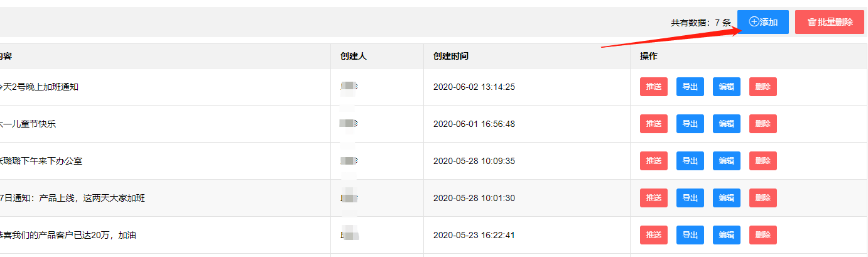
Task: Delete the 2020-05-23 16:22:41 row
Action: [x=762, y=235]
